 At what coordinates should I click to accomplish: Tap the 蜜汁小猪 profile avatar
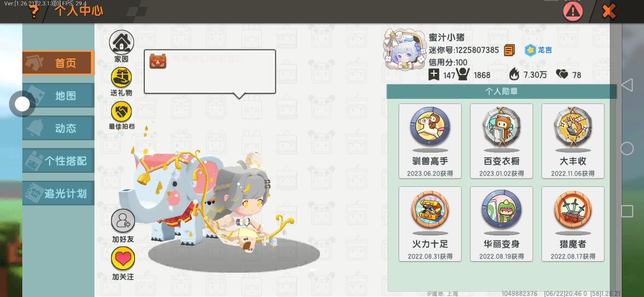click(x=404, y=49)
